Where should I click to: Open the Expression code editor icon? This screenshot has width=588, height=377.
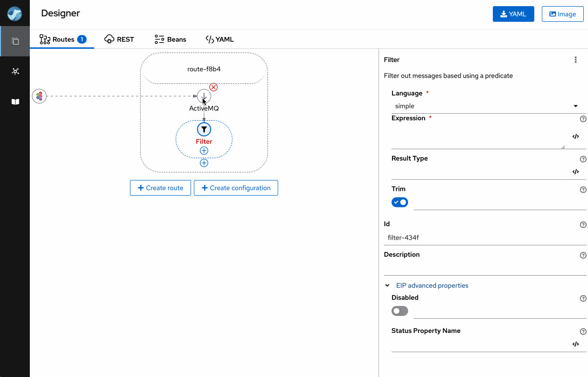pos(576,136)
